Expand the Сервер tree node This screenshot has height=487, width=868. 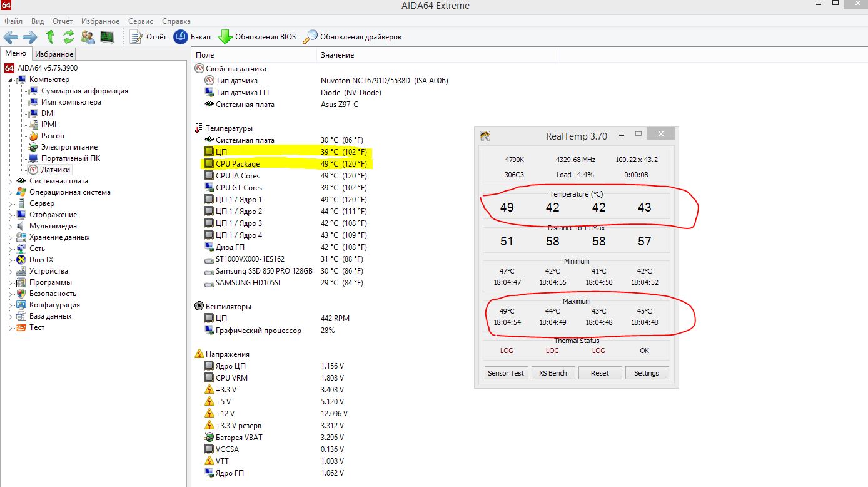(x=11, y=203)
